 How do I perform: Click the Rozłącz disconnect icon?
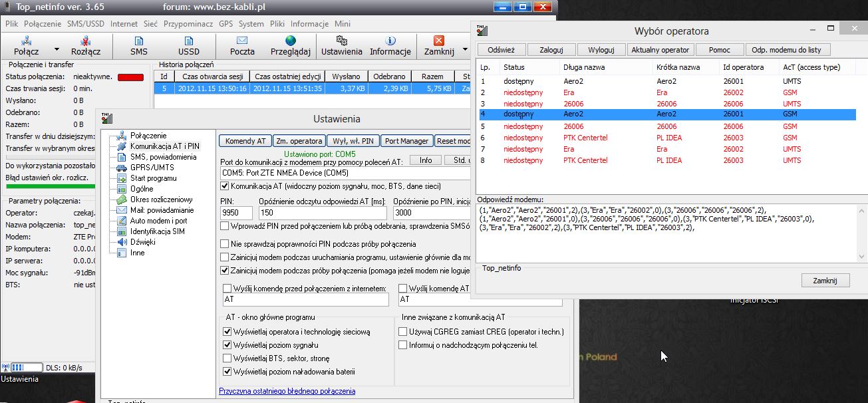pyautogui.click(x=86, y=42)
